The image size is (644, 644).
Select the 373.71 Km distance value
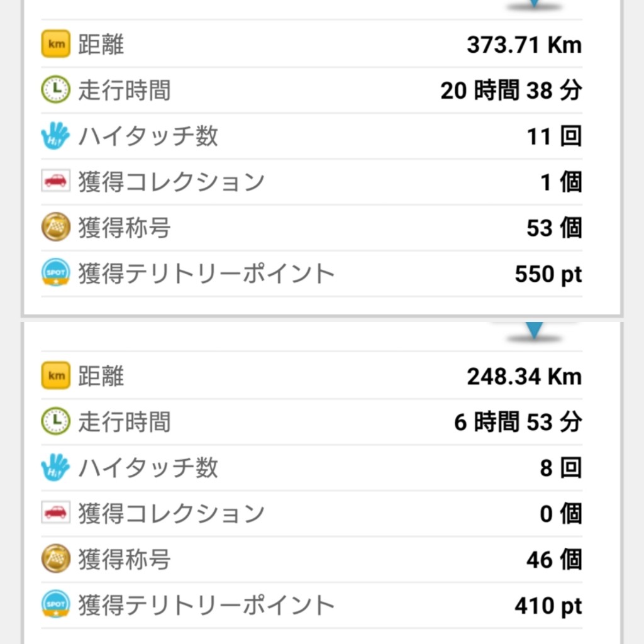(x=525, y=45)
